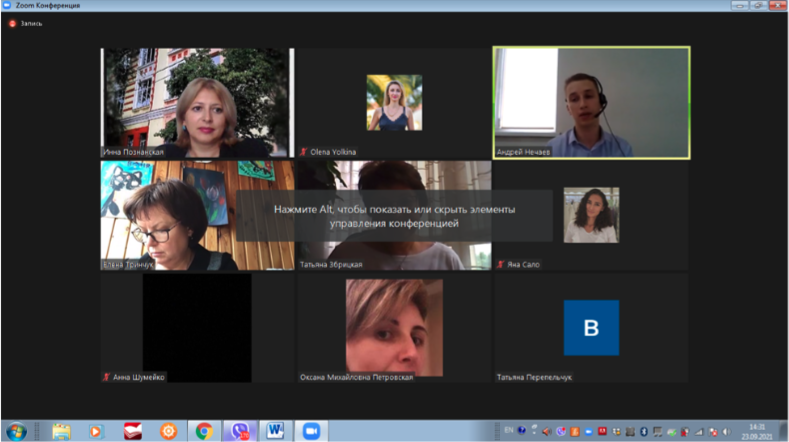789x442 pixels.
Task: Select Инна Познанская's video tile
Action: tap(197, 102)
